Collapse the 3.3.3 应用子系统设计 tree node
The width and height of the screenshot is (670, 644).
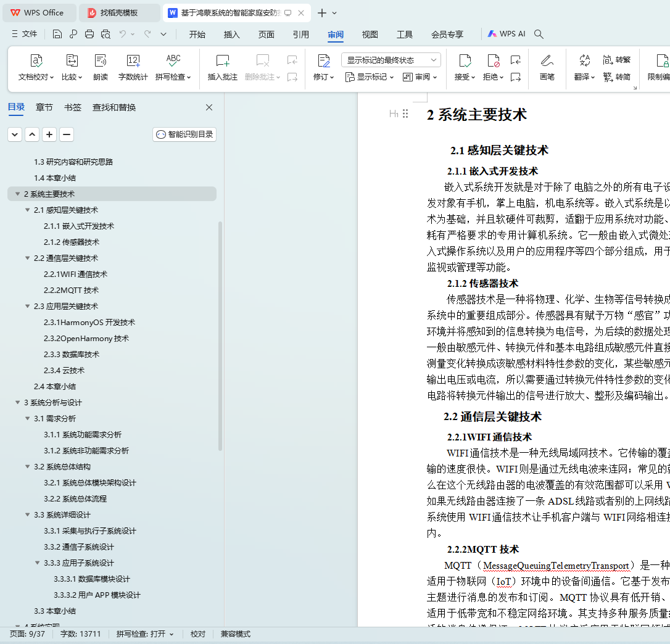click(38, 563)
